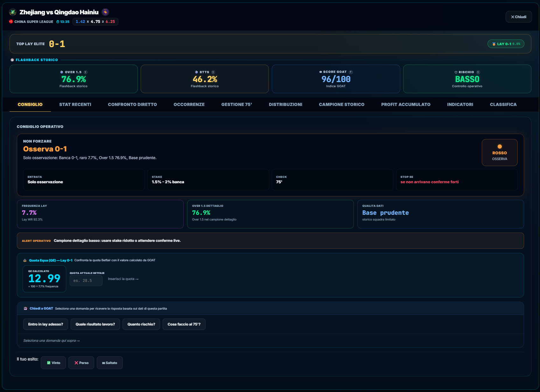
Task: Click the LAY 0-1 badge
Action: (506, 44)
